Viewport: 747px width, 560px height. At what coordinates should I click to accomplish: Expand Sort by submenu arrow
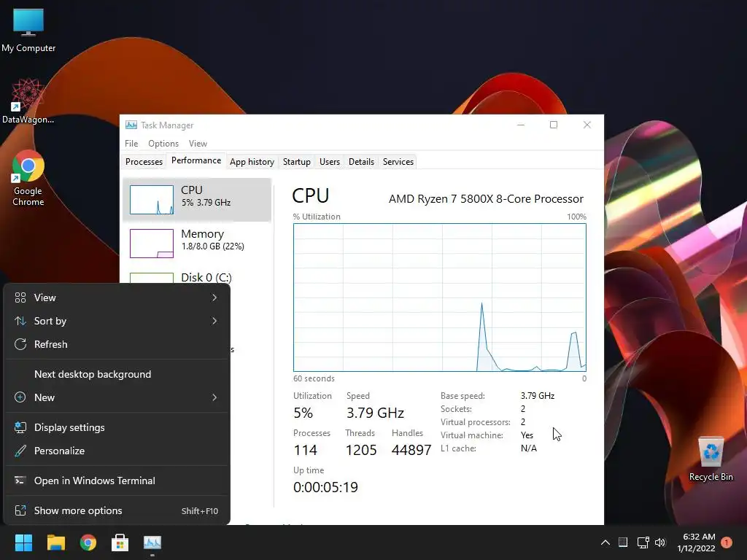point(214,321)
